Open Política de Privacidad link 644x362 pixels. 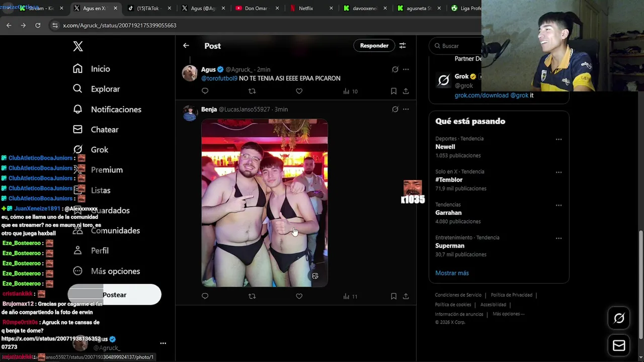click(512, 295)
